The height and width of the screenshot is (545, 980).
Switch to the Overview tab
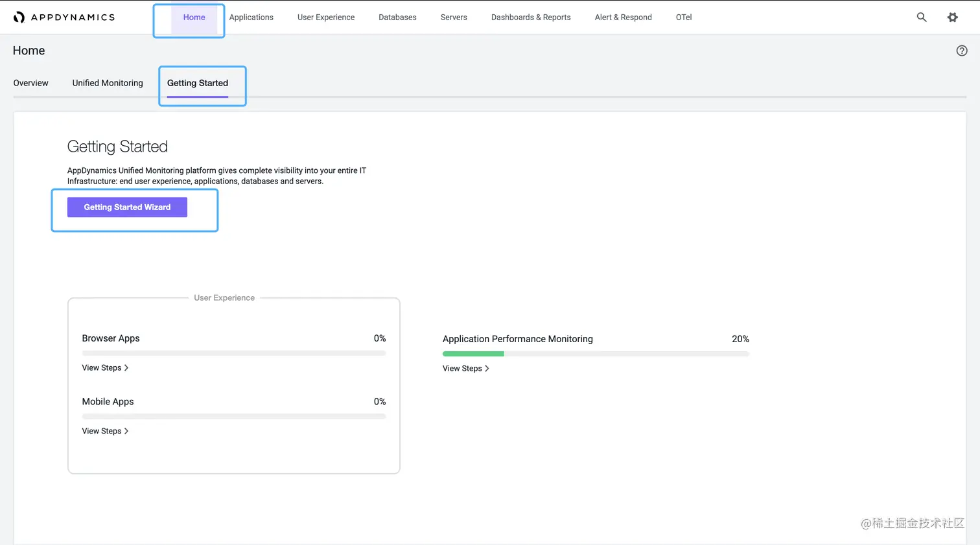(x=30, y=83)
